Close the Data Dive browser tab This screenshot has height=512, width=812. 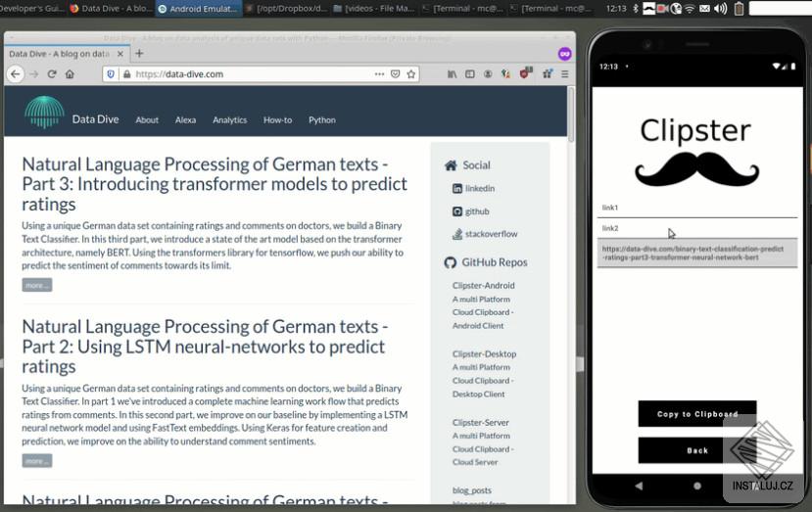[x=120, y=54]
